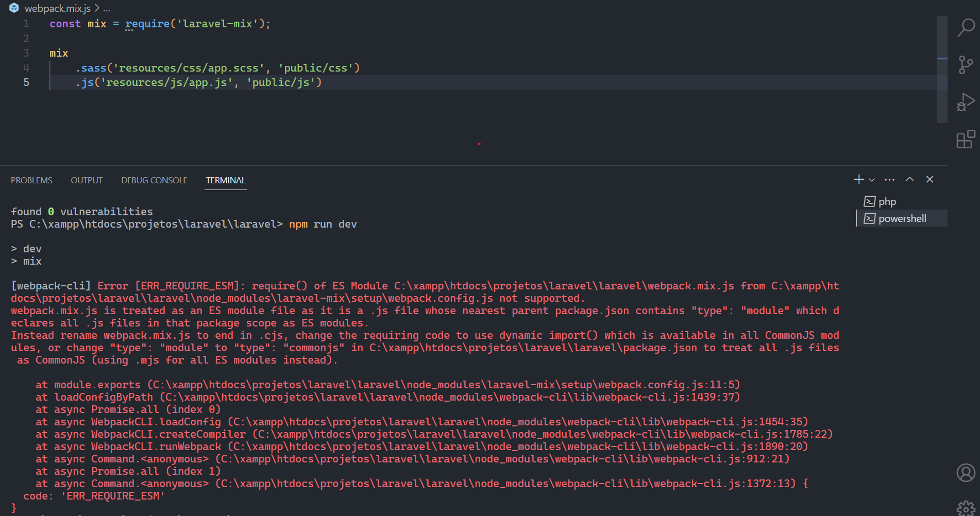Open terminal panel more actions menu
Image resolution: width=980 pixels, height=516 pixels.
coord(889,180)
